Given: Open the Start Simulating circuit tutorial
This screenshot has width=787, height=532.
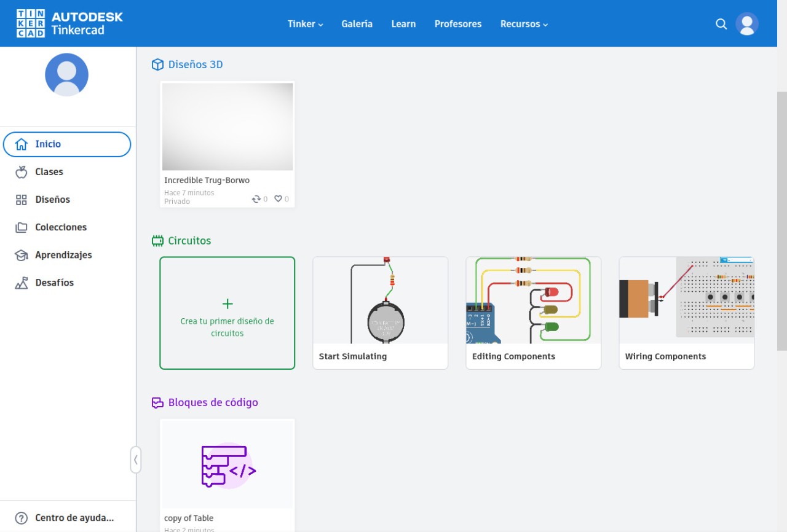Looking at the screenshot, I should click(x=380, y=313).
